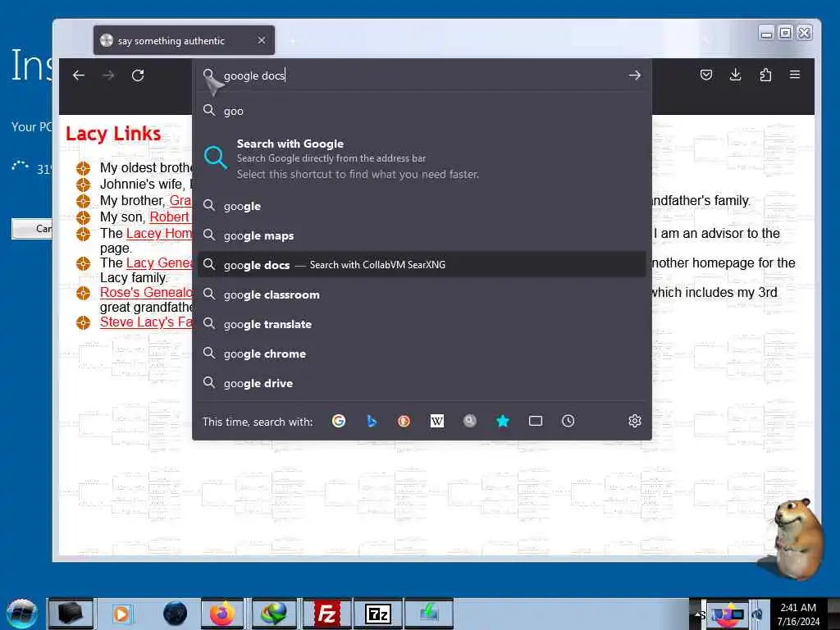Select the 'Search with Google' shortcut

(x=421, y=158)
